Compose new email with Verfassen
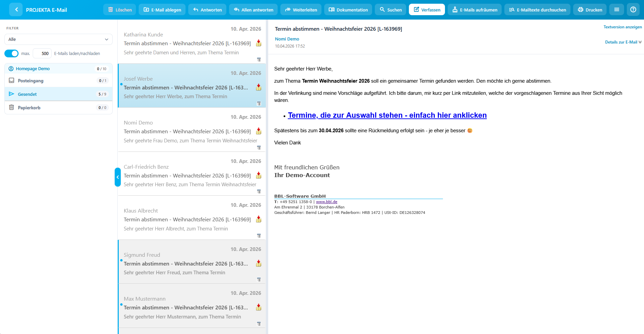 pos(427,9)
